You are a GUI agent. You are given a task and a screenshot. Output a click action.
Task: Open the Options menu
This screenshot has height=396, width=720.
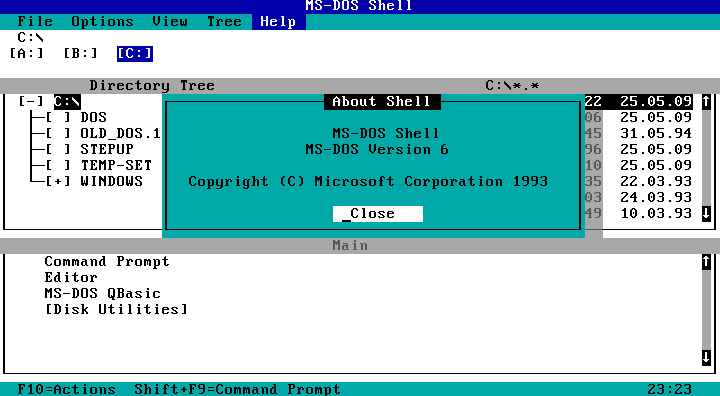(x=102, y=22)
